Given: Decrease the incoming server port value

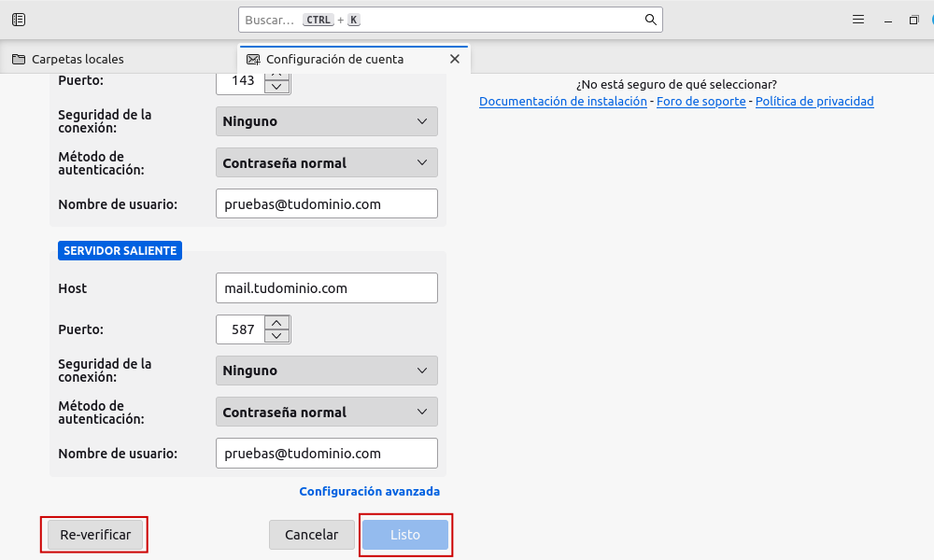Looking at the screenshot, I should (277, 87).
